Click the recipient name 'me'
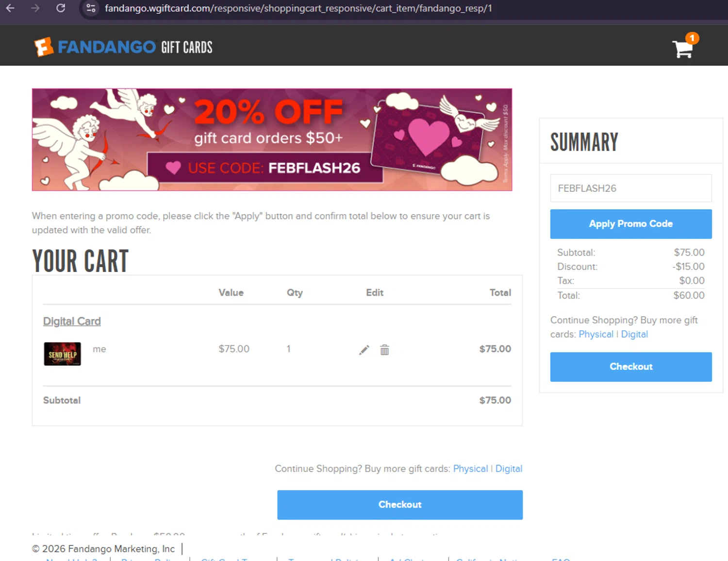This screenshot has height=561, width=728. 99,349
